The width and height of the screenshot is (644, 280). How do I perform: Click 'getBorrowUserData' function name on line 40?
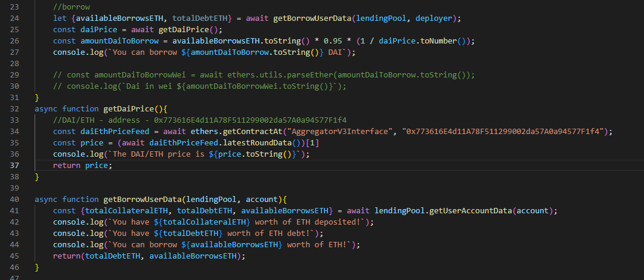[x=143, y=200]
